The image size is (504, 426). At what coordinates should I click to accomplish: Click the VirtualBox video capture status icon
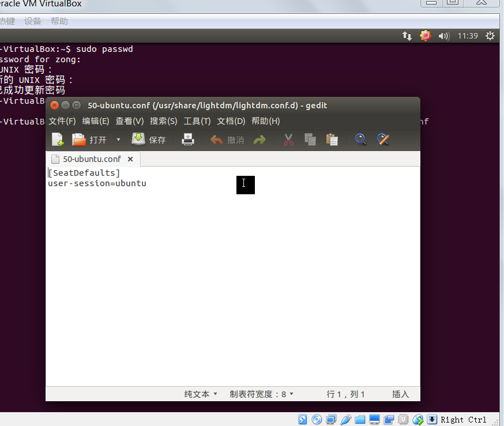pos(389,419)
